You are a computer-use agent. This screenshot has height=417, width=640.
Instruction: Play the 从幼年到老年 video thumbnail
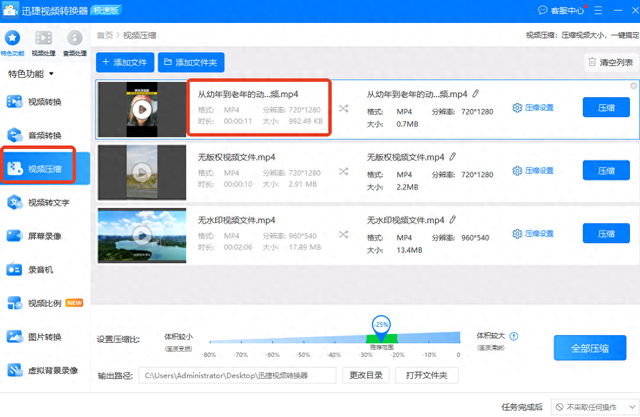142,109
